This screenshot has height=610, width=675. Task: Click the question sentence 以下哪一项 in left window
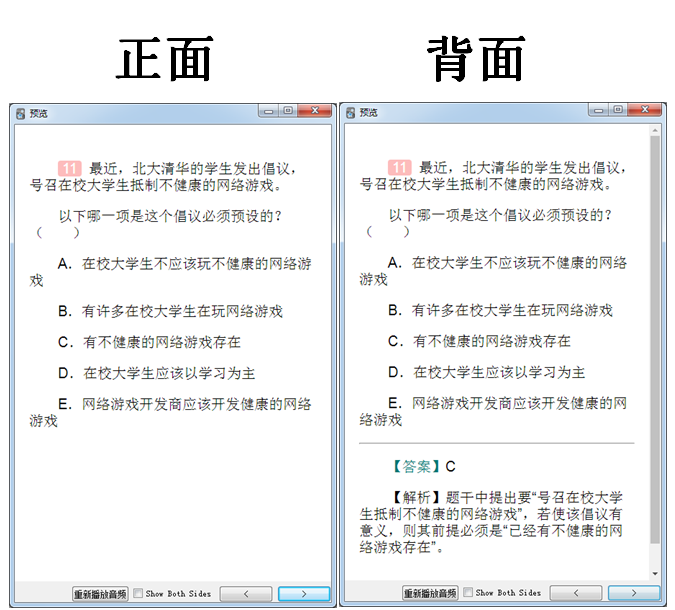170,216
